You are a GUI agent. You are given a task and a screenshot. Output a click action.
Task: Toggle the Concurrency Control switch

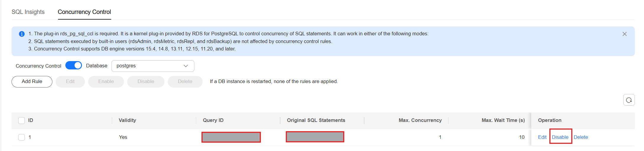pos(74,66)
